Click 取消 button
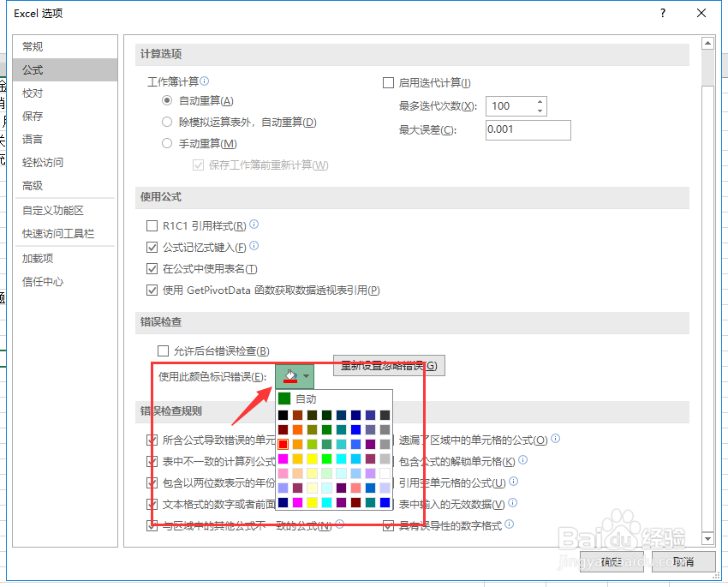This screenshot has width=728, height=587. [683, 562]
